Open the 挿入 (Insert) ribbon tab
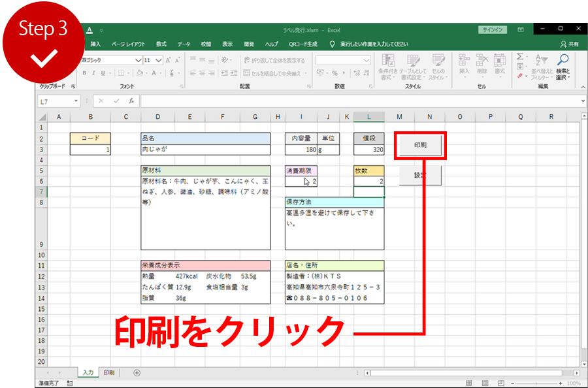The width and height of the screenshot is (588, 388). click(x=95, y=44)
